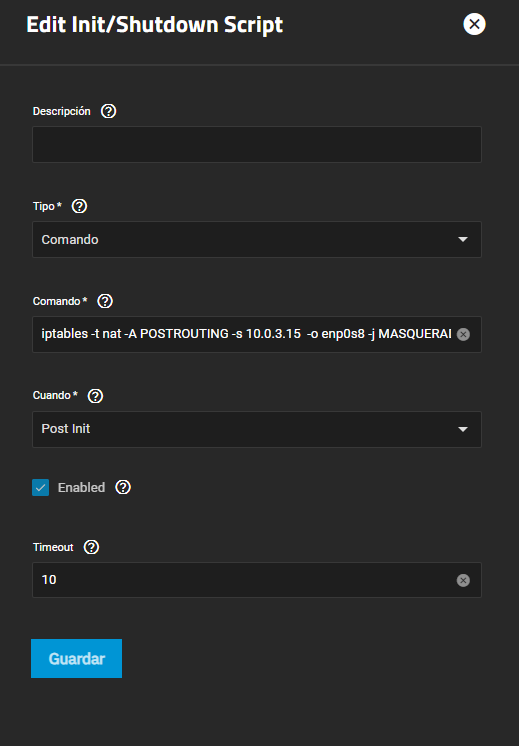
Task: Open Timeout help tooltip
Action: pyautogui.click(x=91, y=547)
